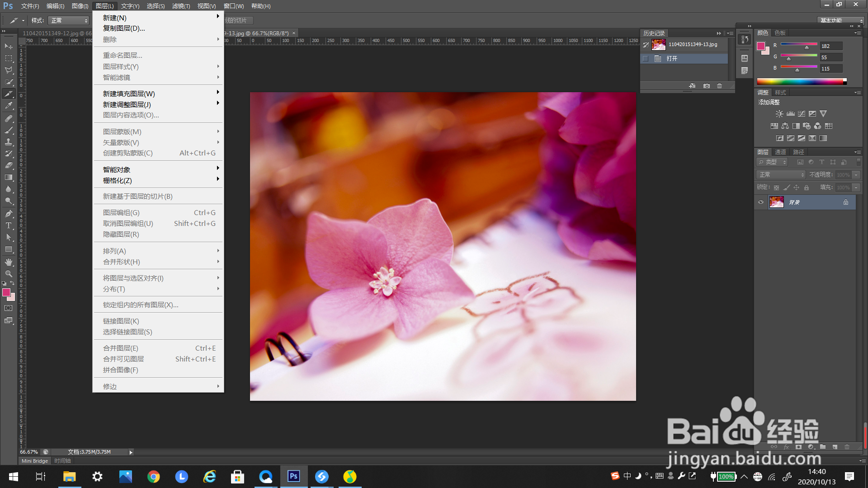Select the Hand tool
This screenshot has height=488, width=868.
pos(9,262)
